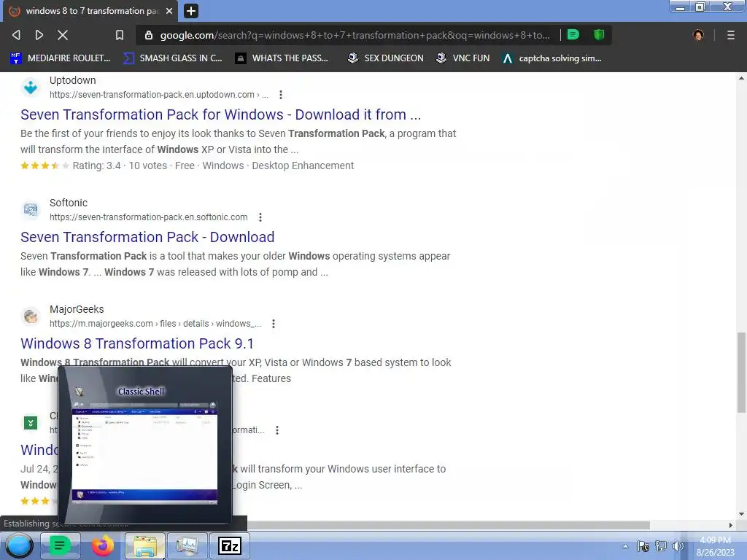Open three-dot menu of the fourth result
Viewport: 747px width, 560px height.
click(x=276, y=430)
